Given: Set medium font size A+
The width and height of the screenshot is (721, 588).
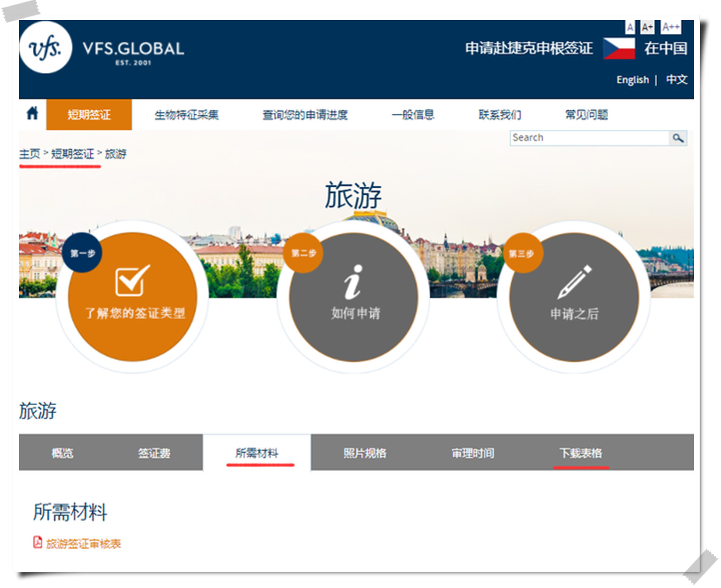Looking at the screenshot, I should 647,27.
